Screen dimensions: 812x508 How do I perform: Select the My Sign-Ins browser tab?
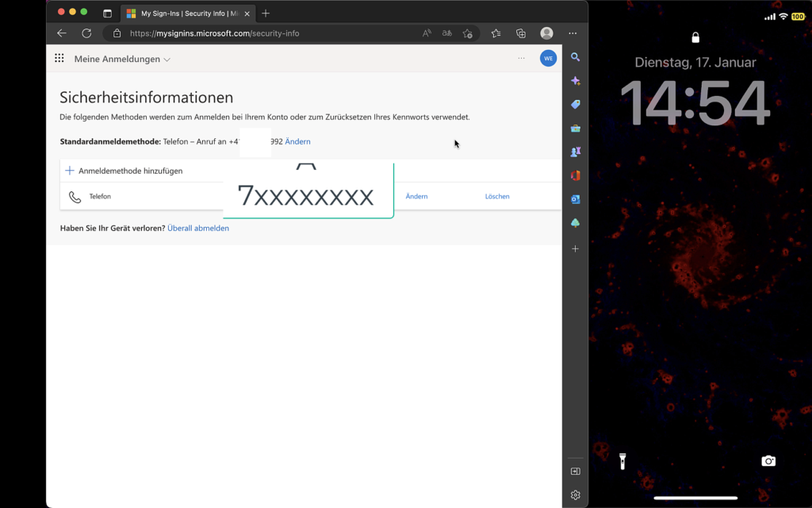click(188, 13)
